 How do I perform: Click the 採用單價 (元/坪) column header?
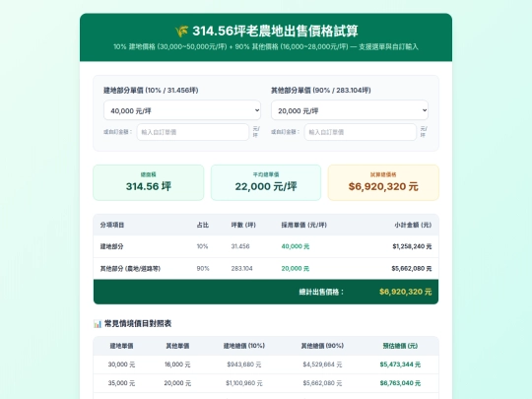click(303, 225)
